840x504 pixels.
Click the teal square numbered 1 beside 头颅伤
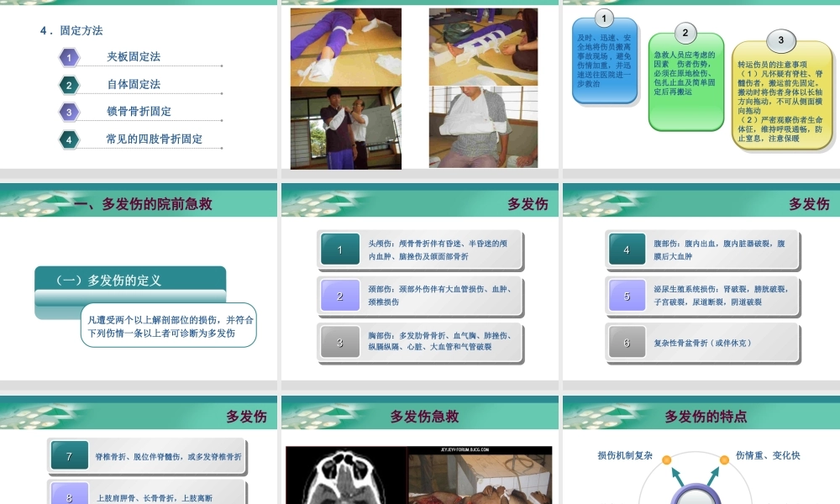click(x=340, y=249)
